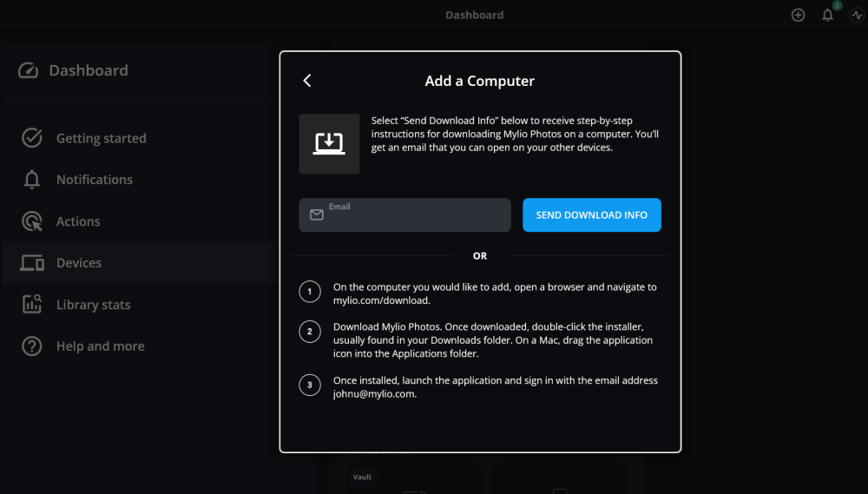Open the notifications bell in top bar
This screenshot has width=868, height=494.
tap(827, 15)
